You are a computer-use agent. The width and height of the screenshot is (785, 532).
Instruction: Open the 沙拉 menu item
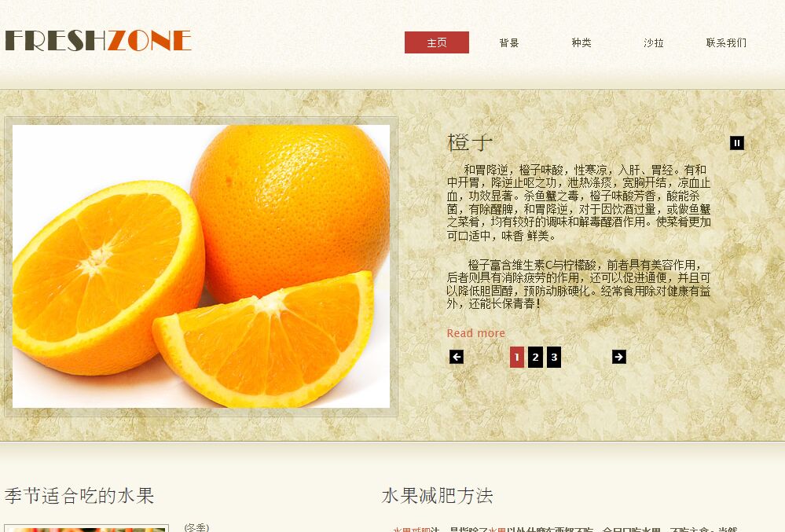653,43
